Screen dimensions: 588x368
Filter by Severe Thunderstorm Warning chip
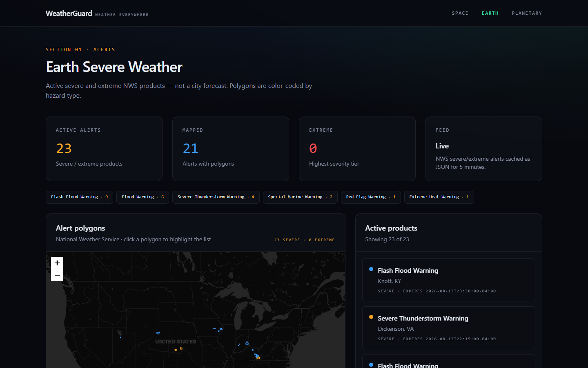[x=216, y=197]
